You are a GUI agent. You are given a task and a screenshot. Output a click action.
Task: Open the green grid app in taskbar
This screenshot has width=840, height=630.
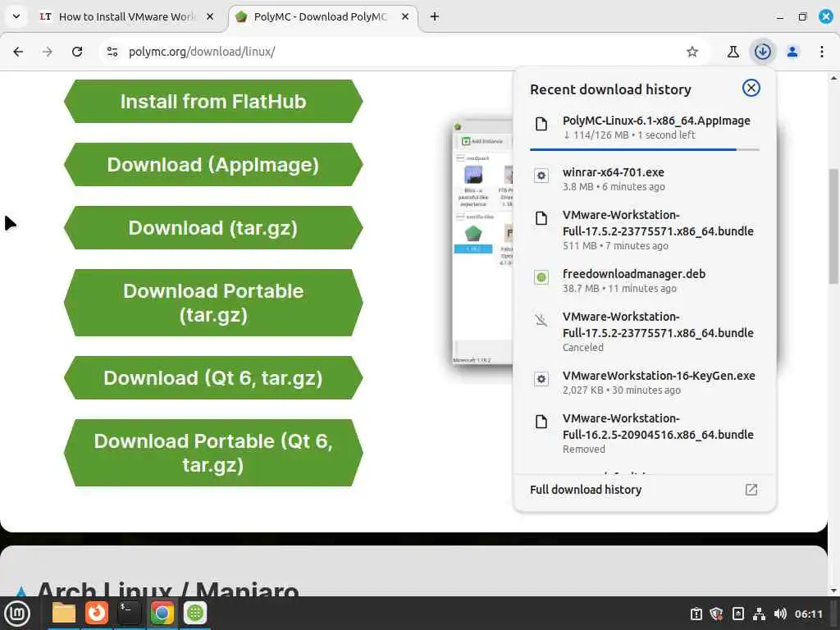click(x=195, y=613)
